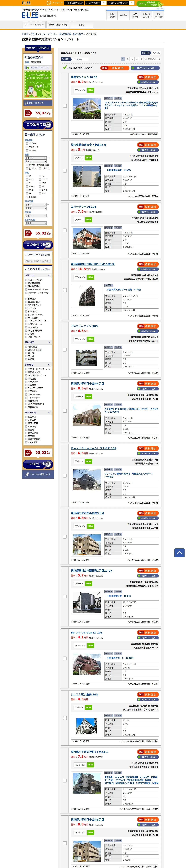Open the 駅徒歩分数 指定なし dropdown
The image size is (186, 868).
(36, 223)
